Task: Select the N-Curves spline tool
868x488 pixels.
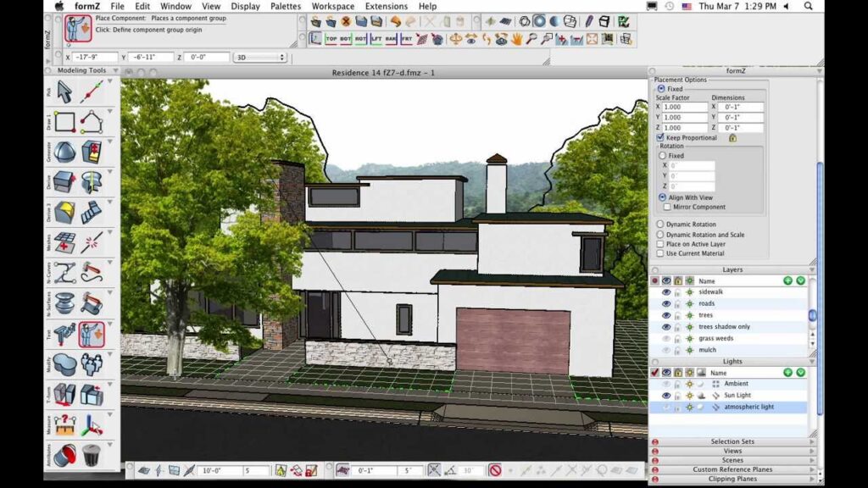Action: pos(65,273)
